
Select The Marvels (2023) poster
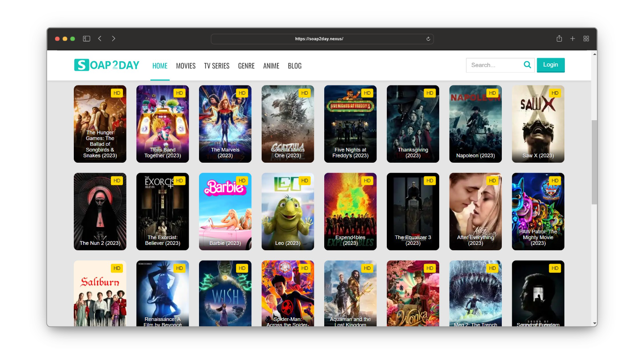coord(225,124)
